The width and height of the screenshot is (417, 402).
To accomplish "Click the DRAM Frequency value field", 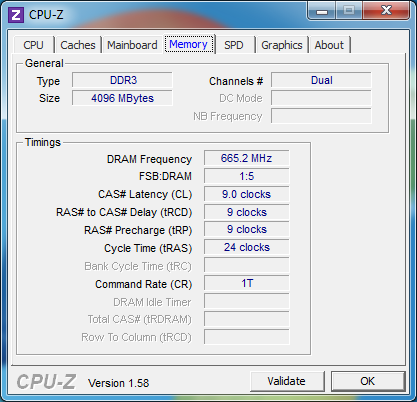I will click(246, 158).
